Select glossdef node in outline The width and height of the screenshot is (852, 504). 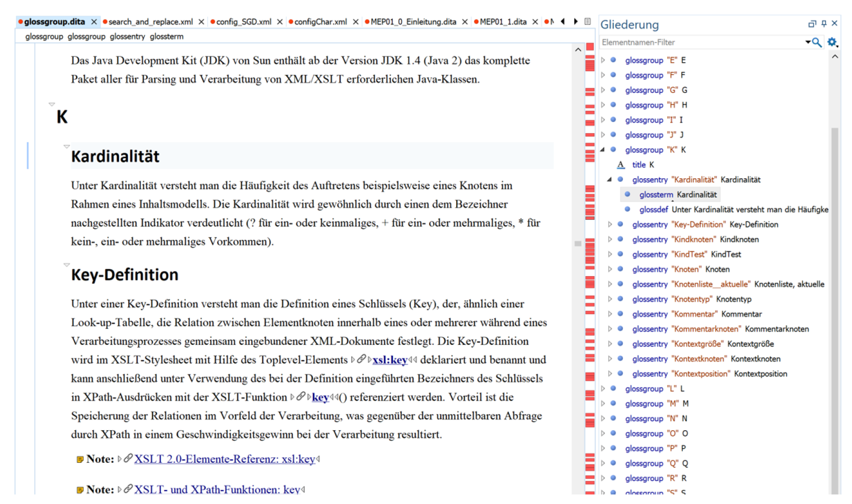point(733,209)
